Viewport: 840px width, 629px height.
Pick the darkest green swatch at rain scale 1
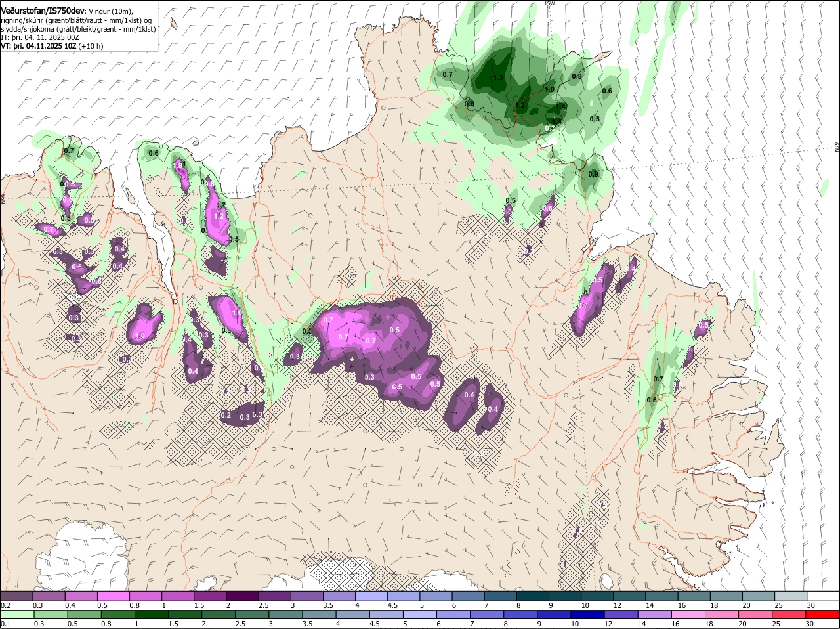[x=153, y=614]
